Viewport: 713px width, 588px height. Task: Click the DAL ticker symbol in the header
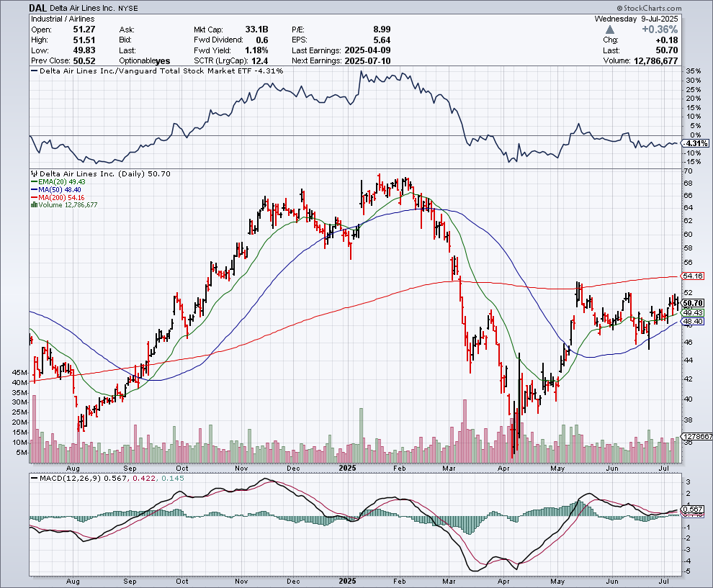coord(37,8)
